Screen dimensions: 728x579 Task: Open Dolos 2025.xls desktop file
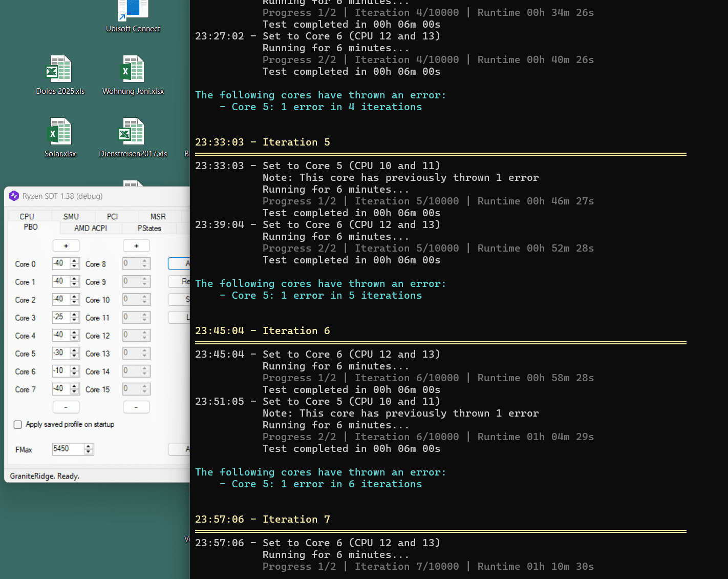(x=60, y=75)
